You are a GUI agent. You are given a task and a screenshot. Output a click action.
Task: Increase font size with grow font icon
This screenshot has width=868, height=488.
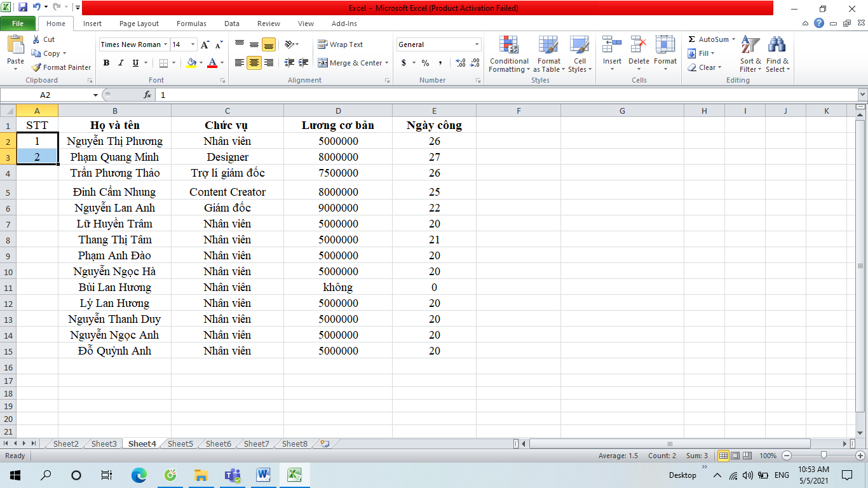point(205,44)
